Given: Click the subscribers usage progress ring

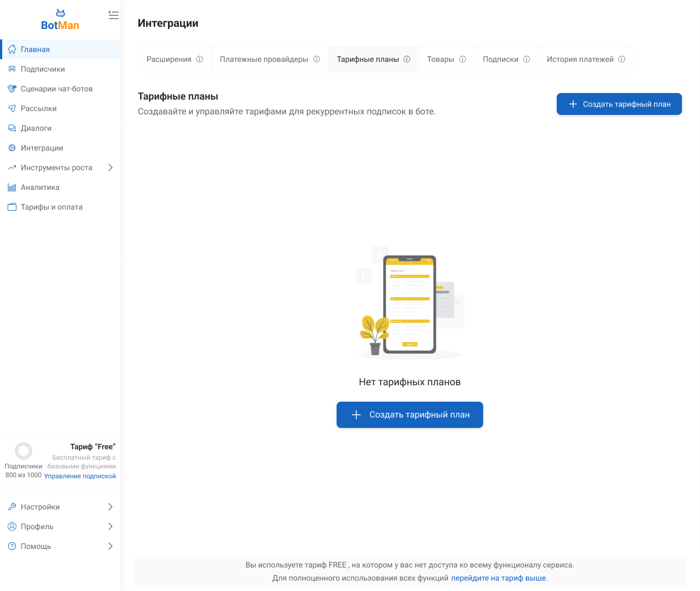Looking at the screenshot, I should click(x=24, y=451).
